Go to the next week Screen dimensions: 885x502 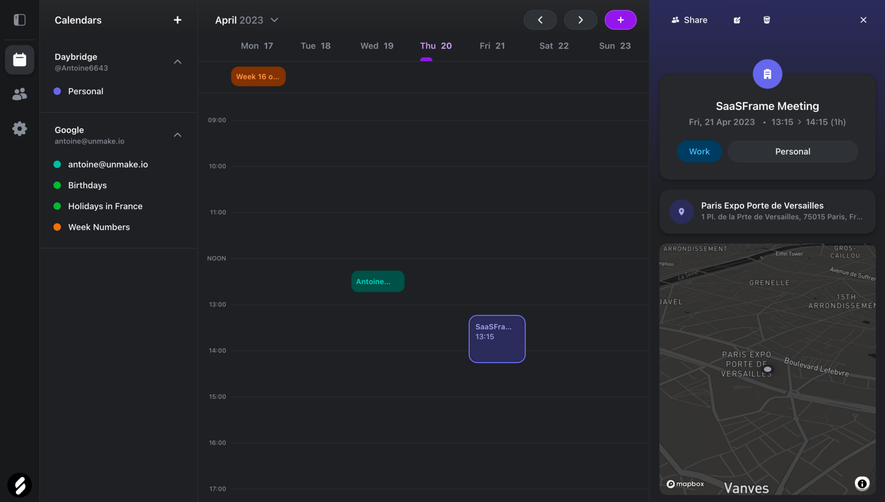click(580, 20)
